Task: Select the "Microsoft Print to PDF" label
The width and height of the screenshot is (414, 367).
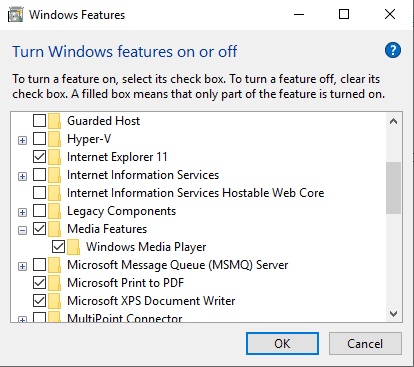Action: pyautogui.click(x=126, y=283)
